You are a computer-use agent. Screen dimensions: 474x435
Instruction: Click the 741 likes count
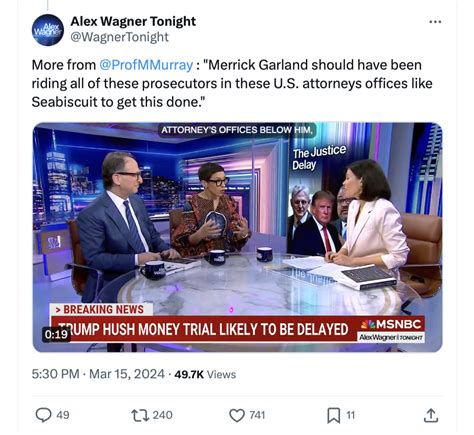[x=257, y=415]
